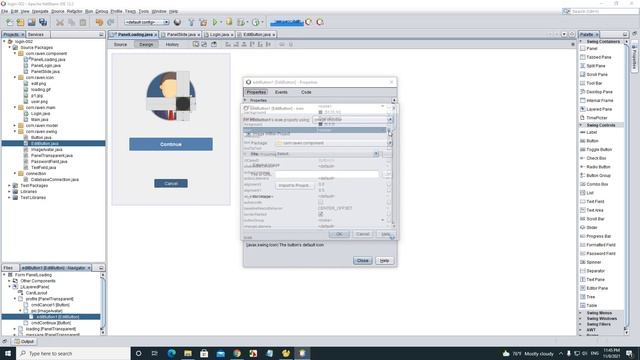Click the Build Project hammer icon
Image resolution: width=640 pixels, height=360 pixels.
coord(191,22)
